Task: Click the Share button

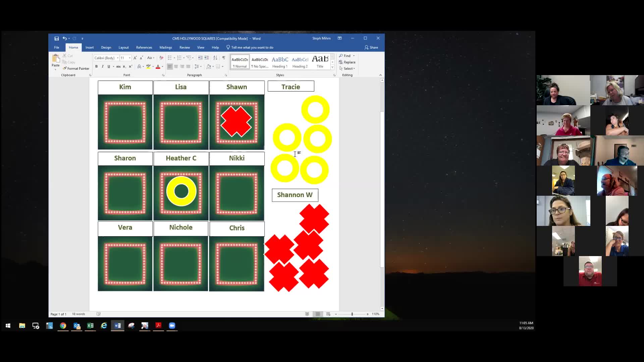Action: [x=371, y=47]
